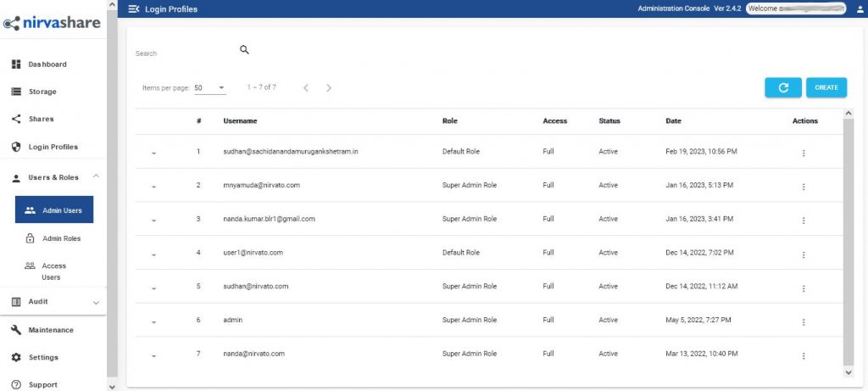Click sidebar scrollbar up arrow
The width and height of the screenshot is (868, 391).
point(113,4)
